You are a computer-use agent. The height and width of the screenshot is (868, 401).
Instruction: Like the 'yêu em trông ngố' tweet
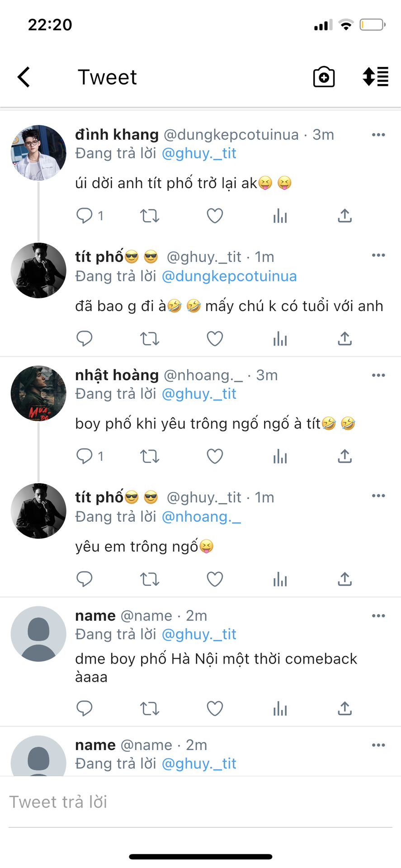215,579
